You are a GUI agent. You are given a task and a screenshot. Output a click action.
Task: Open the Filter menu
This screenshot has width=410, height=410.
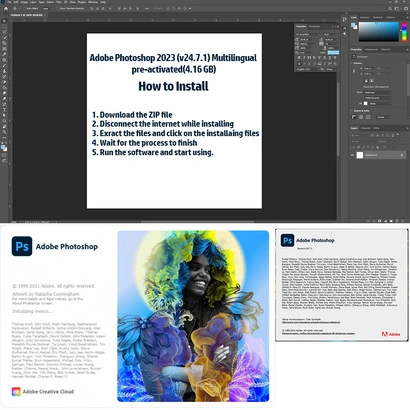click(x=58, y=2)
